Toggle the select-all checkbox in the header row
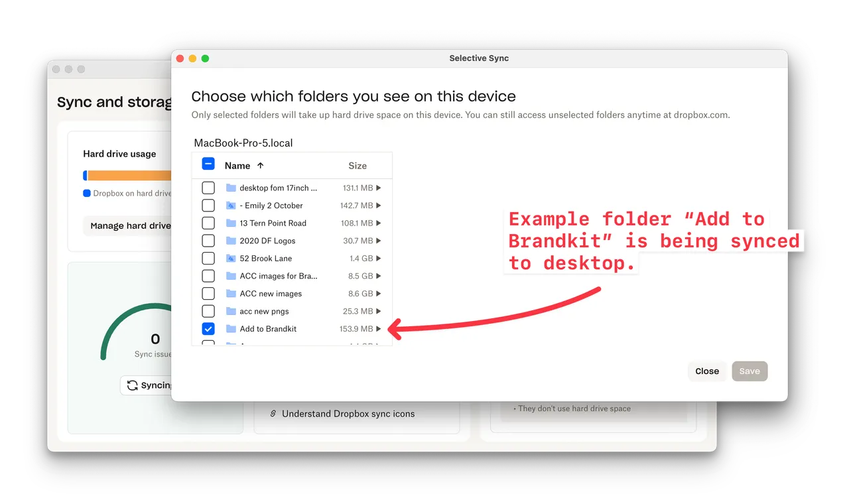The image size is (849, 504). [208, 164]
